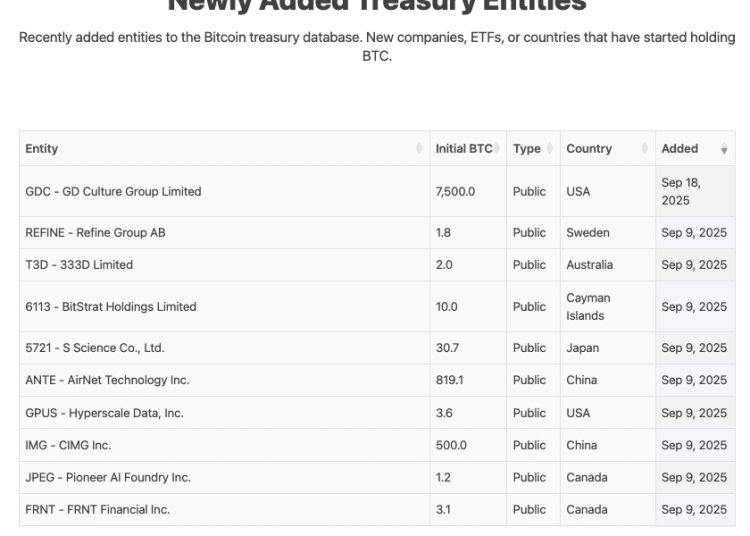Click the Country column sort arrows
Screen dimensions: 750x536
[x=645, y=149]
